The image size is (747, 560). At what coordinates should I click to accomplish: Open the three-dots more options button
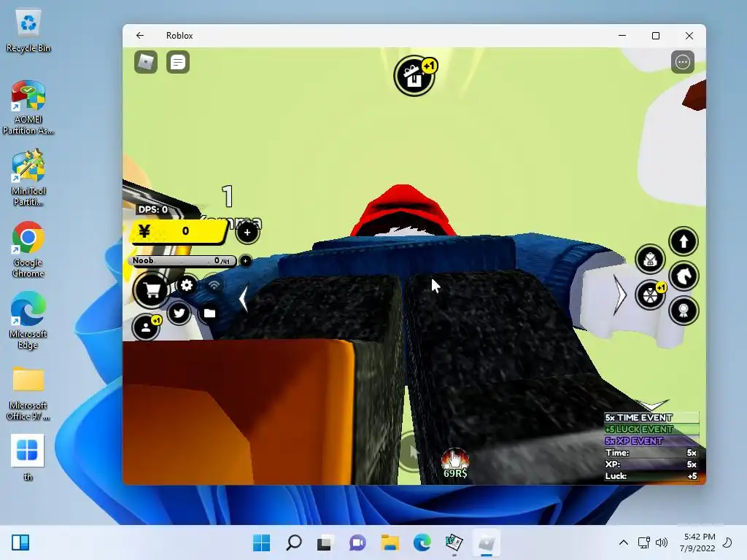tap(682, 62)
